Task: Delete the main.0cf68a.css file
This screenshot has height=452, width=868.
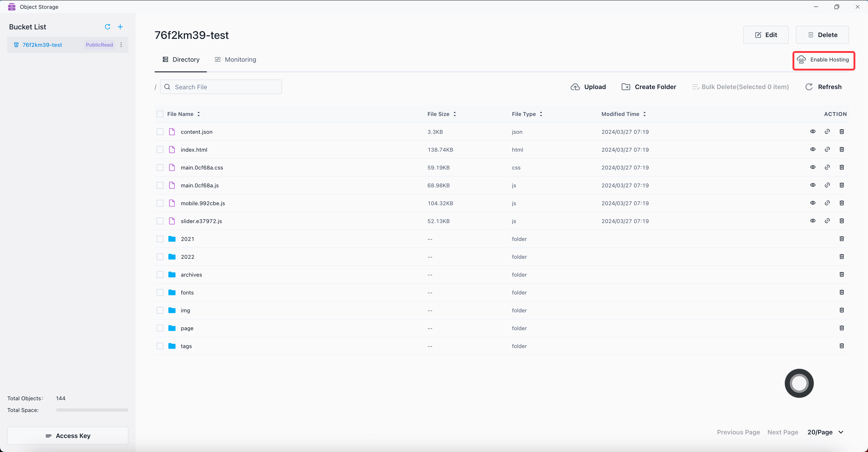Action: (842, 167)
